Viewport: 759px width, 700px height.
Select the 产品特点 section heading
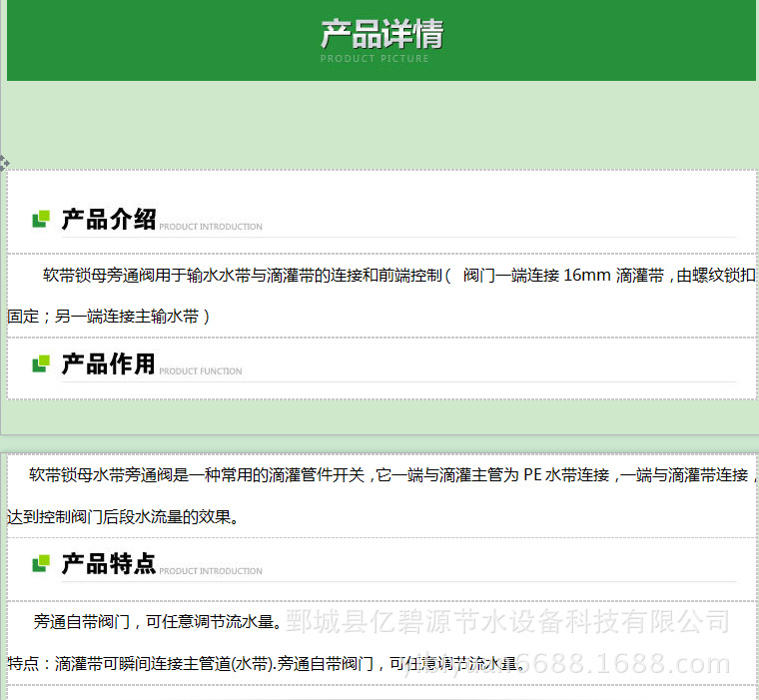click(108, 564)
